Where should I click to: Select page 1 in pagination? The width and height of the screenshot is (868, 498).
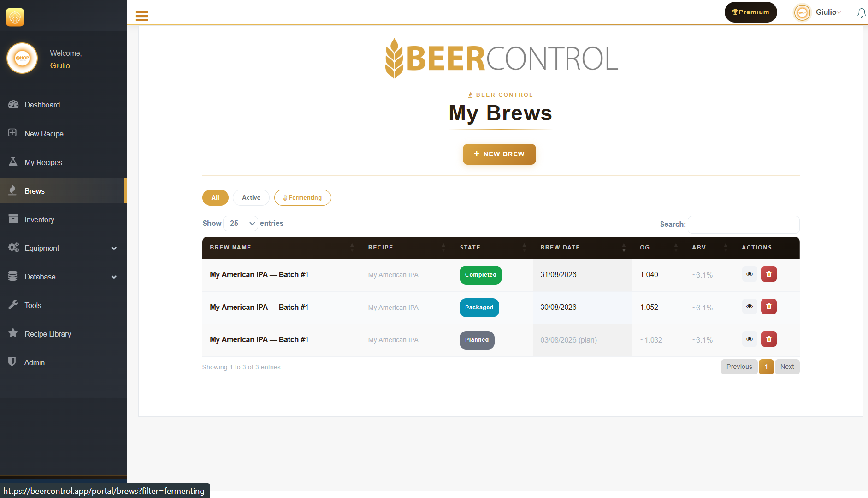point(766,367)
